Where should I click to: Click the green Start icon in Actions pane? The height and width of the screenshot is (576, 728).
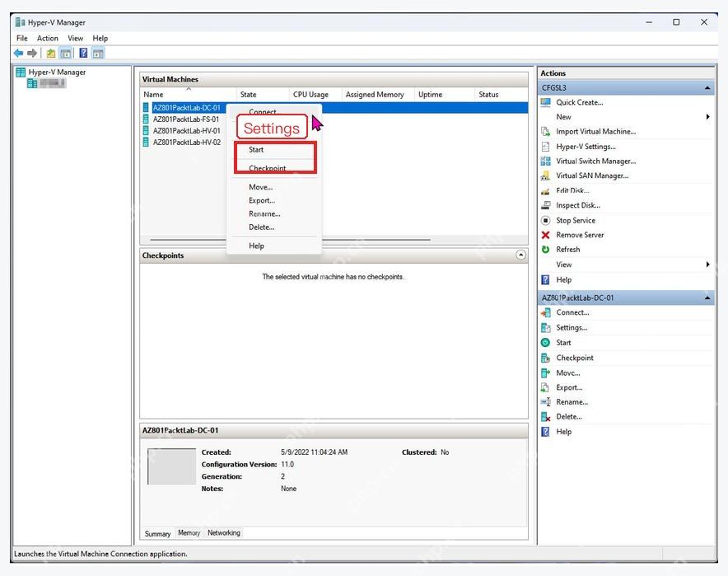[546, 343]
